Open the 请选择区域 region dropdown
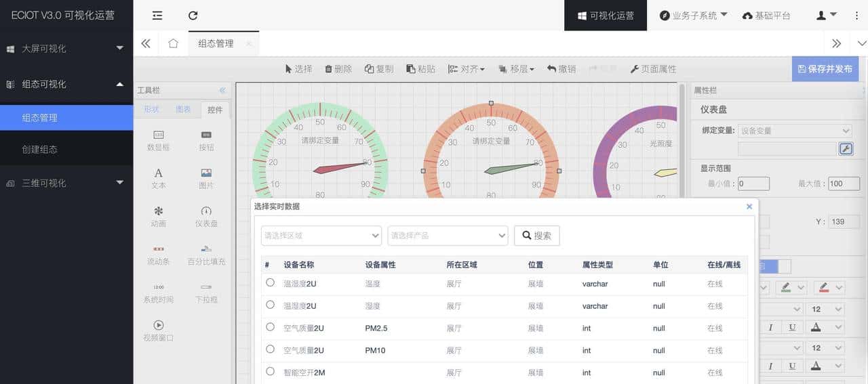Viewport: 868px width, 384px height. [321, 235]
